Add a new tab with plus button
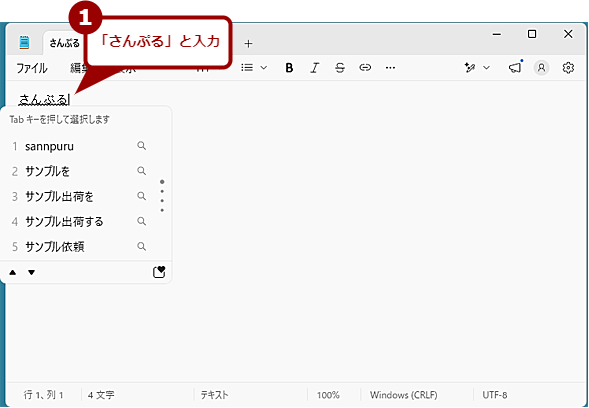Image resolution: width=589 pixels, height=408 pixels. tap(248, 44)
